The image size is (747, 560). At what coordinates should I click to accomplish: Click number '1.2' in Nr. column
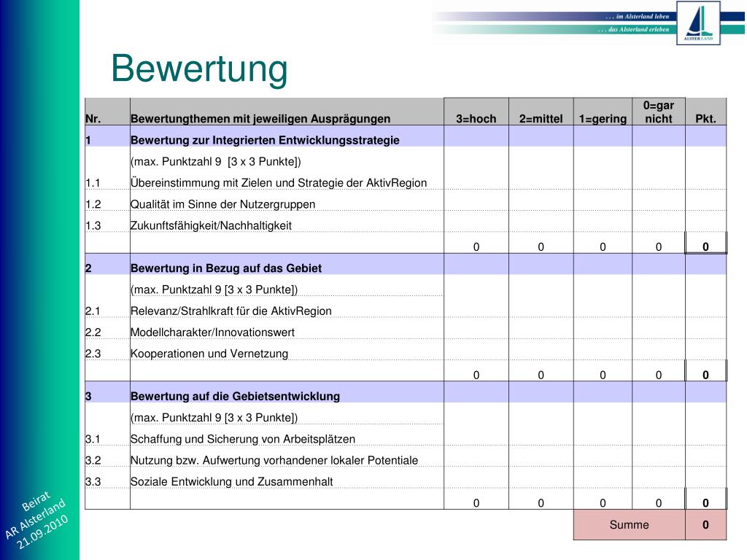93,204
